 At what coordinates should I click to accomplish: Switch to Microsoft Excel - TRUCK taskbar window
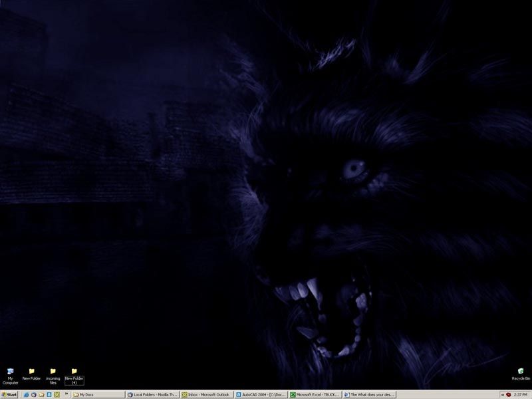point(315,394)
